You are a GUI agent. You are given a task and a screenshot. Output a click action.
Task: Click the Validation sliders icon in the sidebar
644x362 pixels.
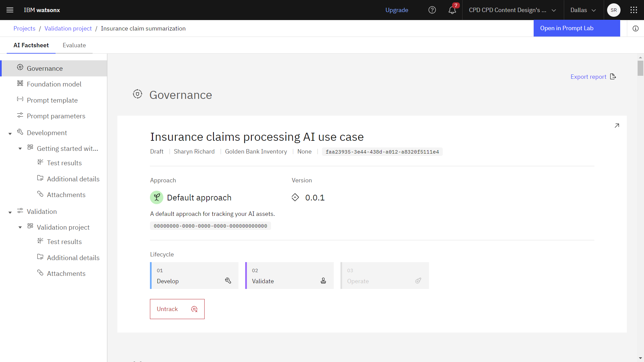coord(20,210)
